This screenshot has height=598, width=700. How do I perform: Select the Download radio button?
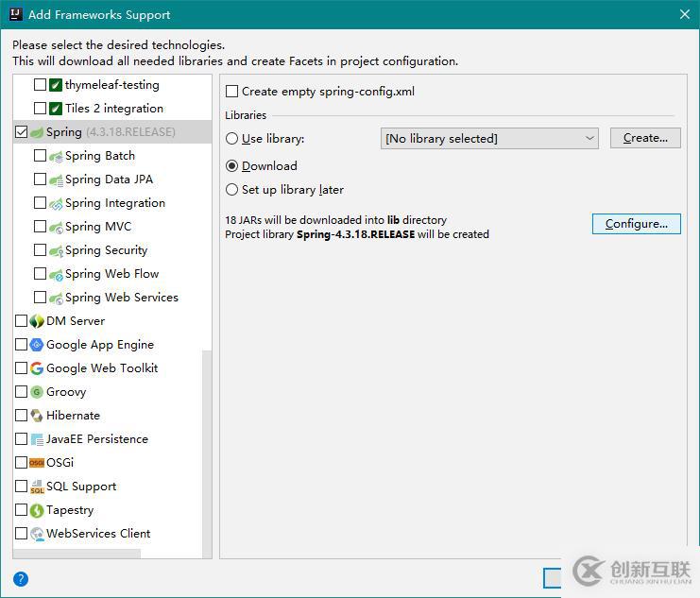pos(231,166)
